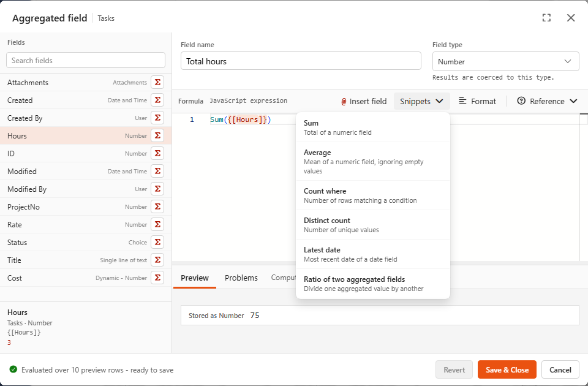Image resolution: width=588 pixels, height=386 pixels.
Task: Click the Search fields box
Action: [x=86, y=61]
